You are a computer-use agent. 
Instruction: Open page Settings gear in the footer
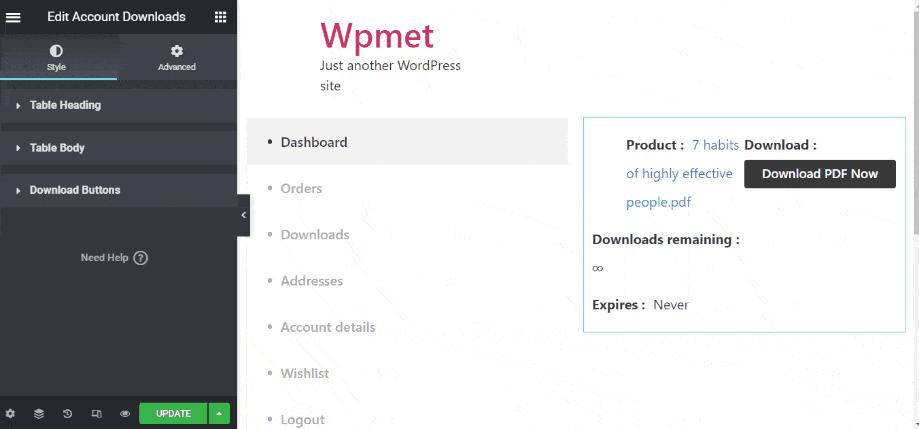(x=11, y=414)
